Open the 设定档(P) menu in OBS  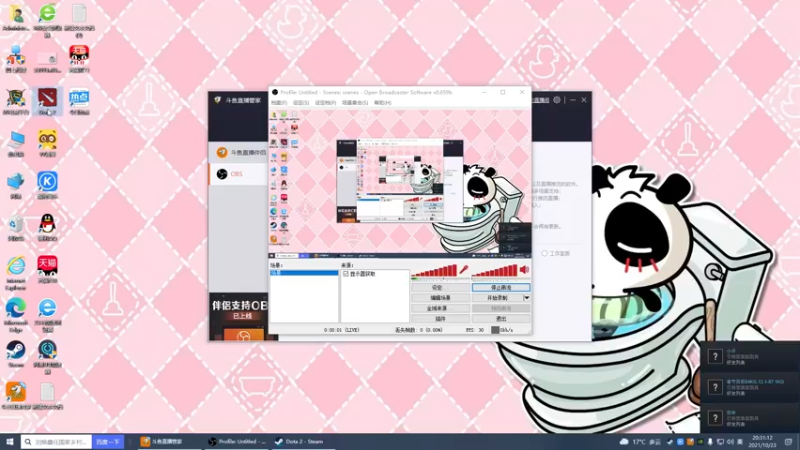(325, 103)
